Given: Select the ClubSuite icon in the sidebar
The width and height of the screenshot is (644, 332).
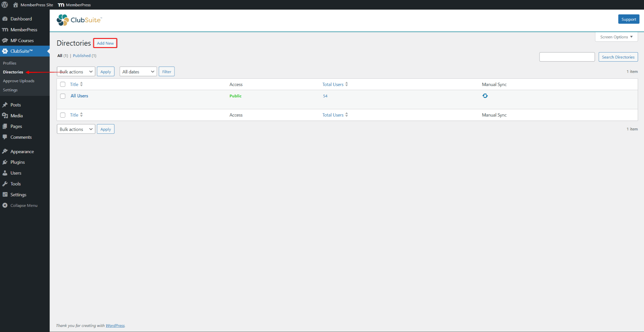Looking at the screenshot, I should [5, 51].
